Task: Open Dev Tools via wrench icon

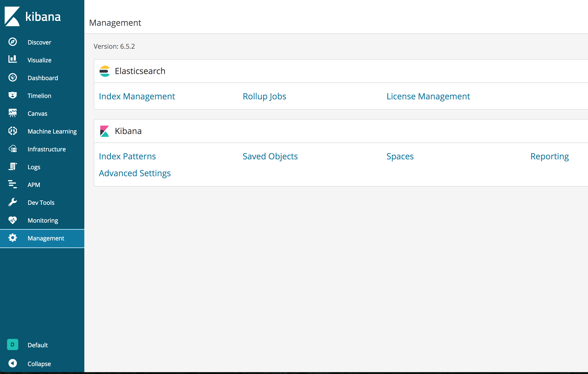Action: (12, 202)
